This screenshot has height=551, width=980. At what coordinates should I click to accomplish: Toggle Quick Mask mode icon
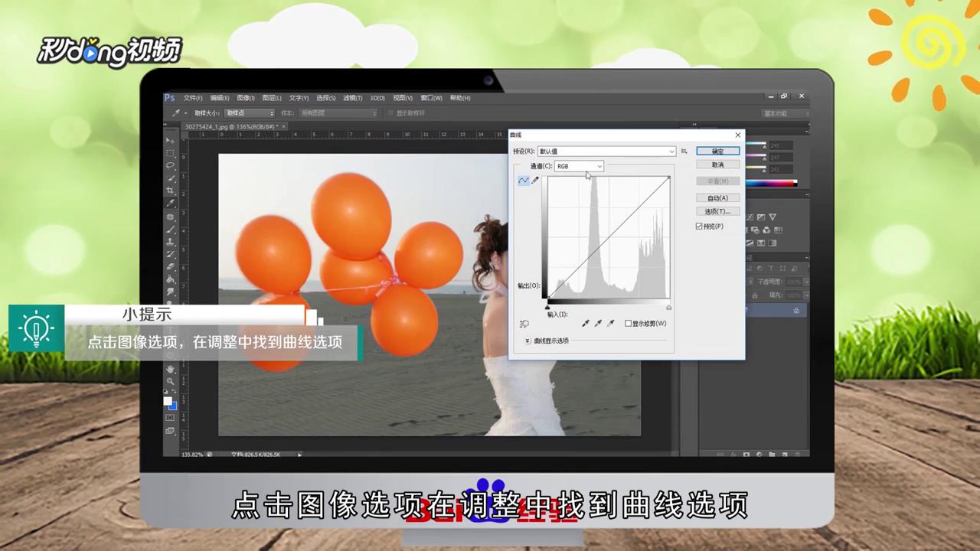[x=170, y=418]
